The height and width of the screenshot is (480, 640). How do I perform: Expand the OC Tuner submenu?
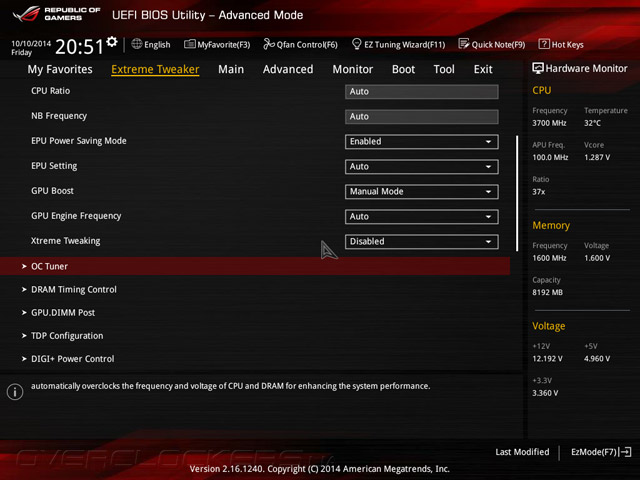(x=255, y=266)
